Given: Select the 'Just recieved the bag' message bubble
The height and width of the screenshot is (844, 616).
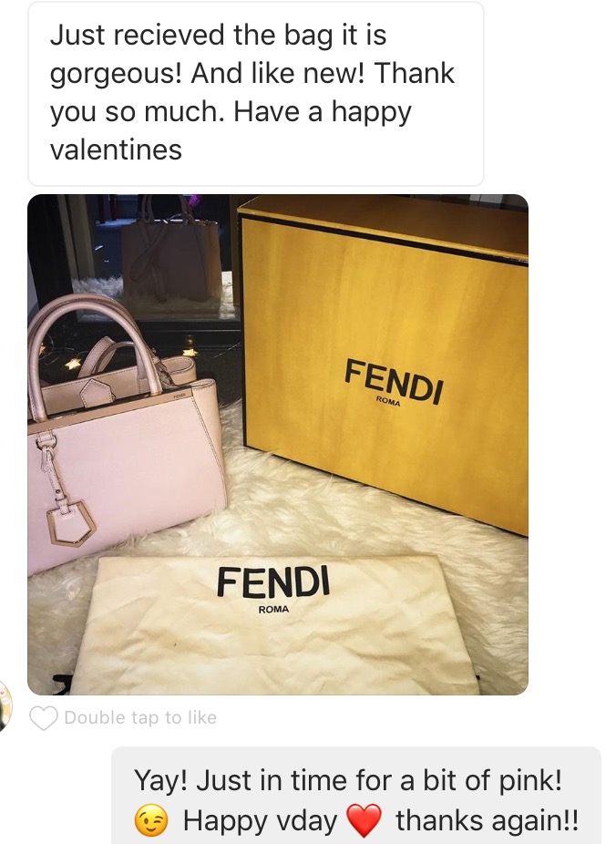Looking at the screenshot, I should point(255,94).
